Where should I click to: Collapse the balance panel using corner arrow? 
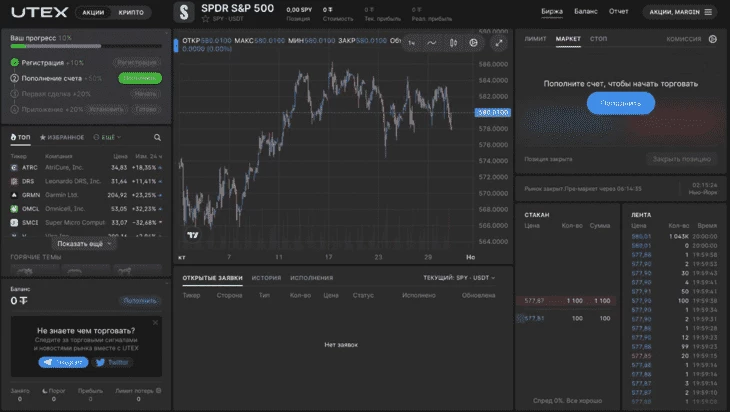click(x=167, y=282)
